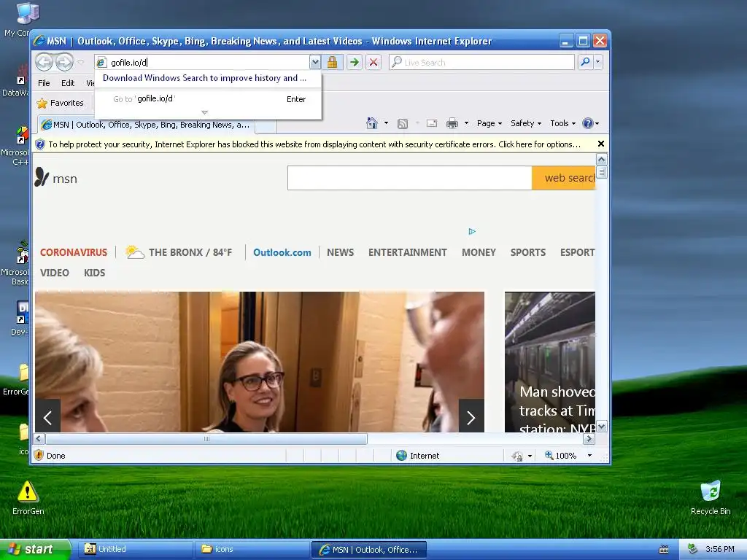Viewport: 747px width, 560px height.
Task: Open the zoom level dropdown arrow
Action: click(589, 456)
